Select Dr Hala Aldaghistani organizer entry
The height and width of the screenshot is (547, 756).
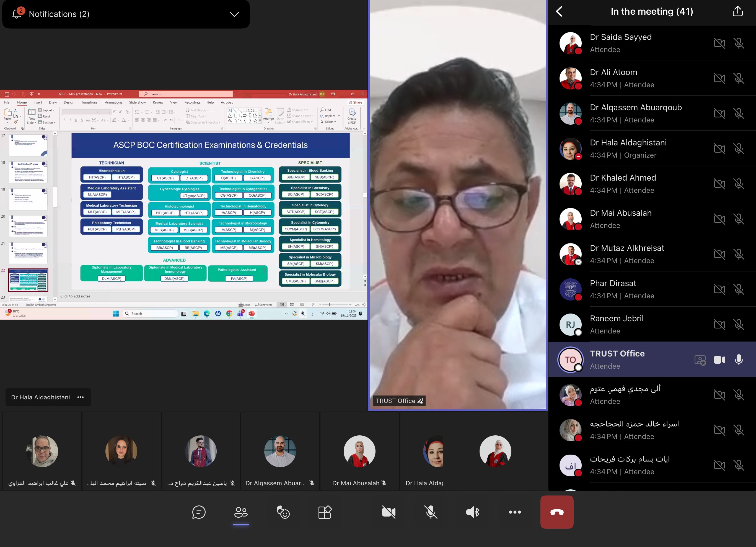point(628,148)
